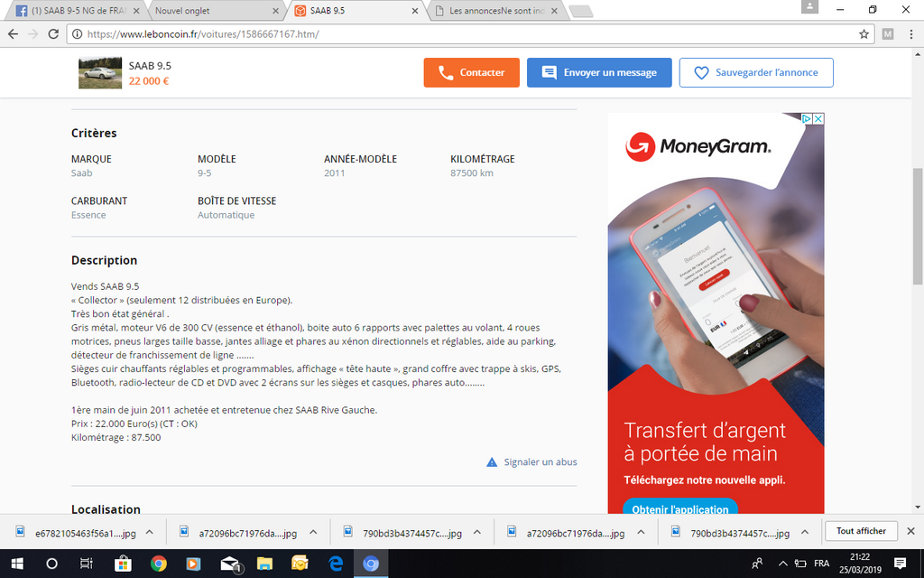Expand options for last 790bd3b4374457c....jpg download
This screenshot has width=924, height=578.
point(805,532)
